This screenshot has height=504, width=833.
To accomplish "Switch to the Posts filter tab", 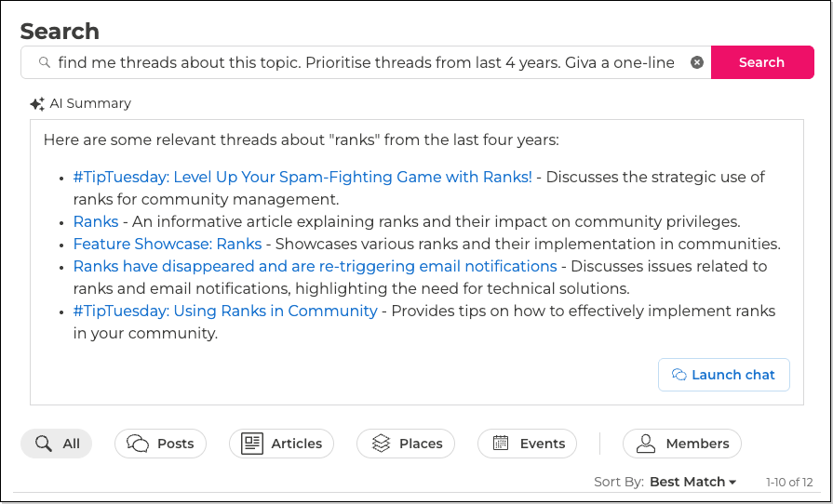I will pyautogui.click(x=160, y=444).
